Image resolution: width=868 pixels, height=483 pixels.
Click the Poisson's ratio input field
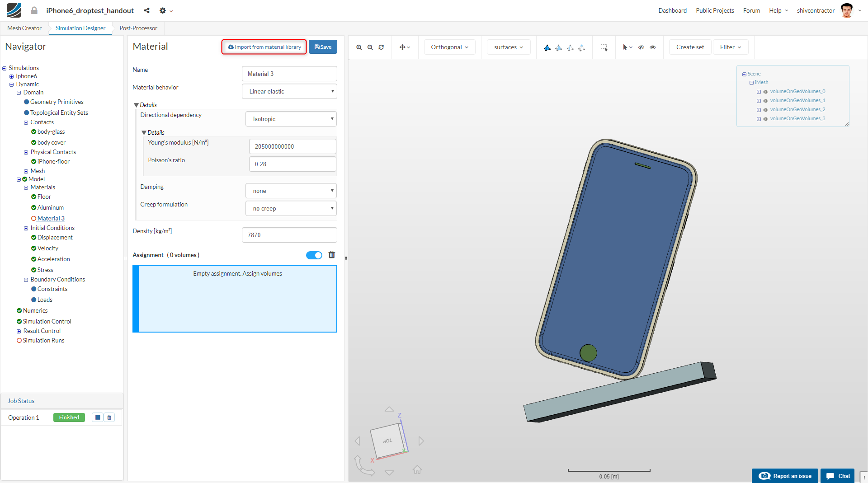292,164
